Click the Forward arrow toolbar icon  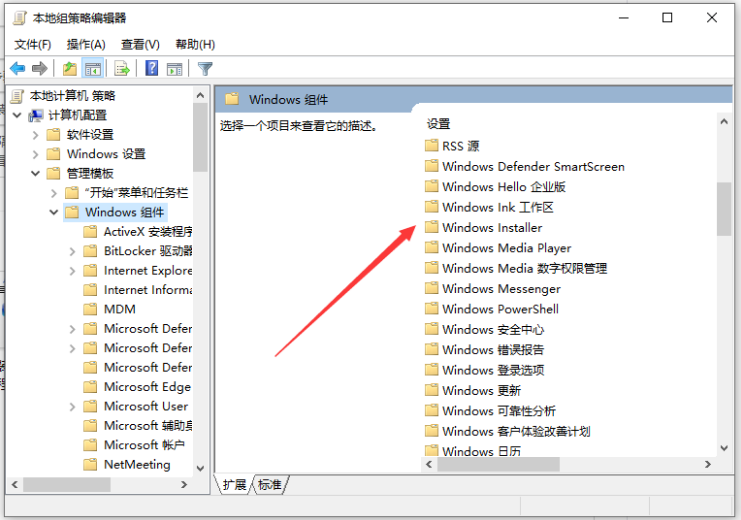tap(40, 69)
